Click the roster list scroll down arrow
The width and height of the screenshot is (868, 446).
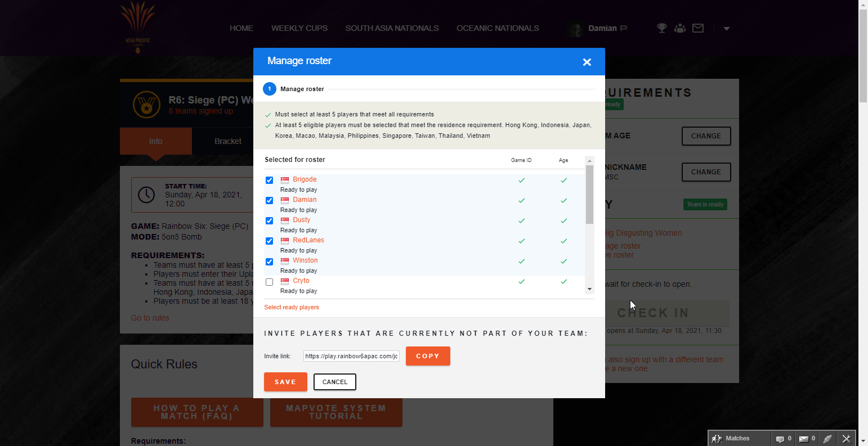(x=589, y=289)
